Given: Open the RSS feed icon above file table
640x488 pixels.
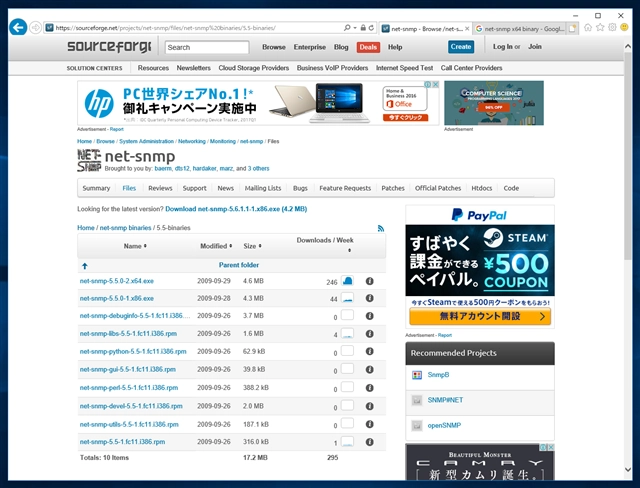Looking at the screenshot, I should (x=381, y=228).
